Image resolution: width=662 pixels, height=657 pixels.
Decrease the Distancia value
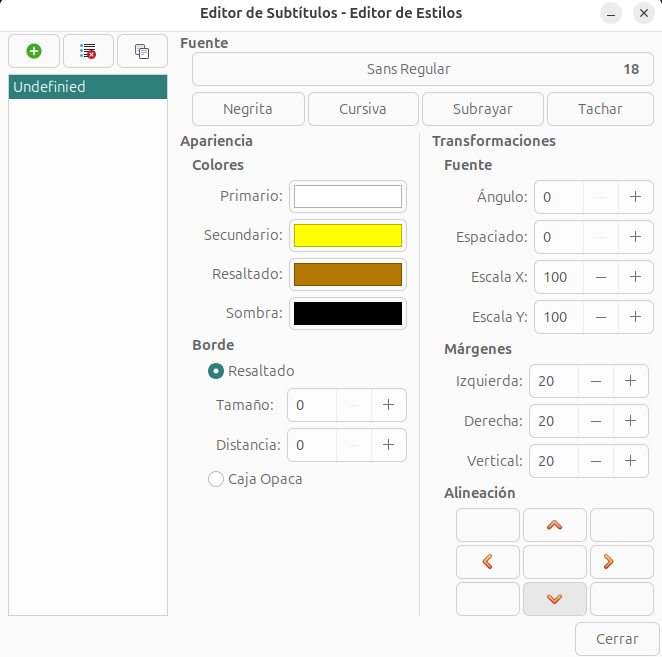point(354,445)
